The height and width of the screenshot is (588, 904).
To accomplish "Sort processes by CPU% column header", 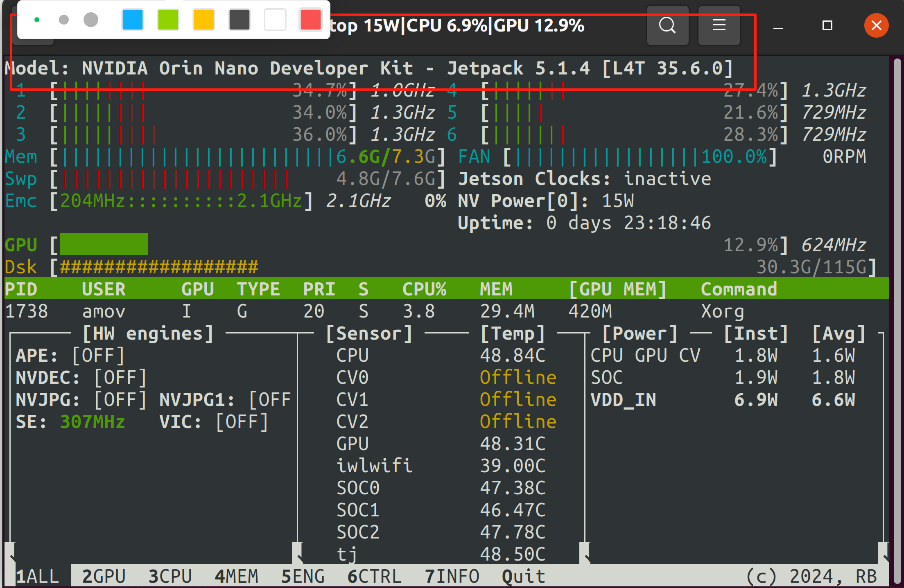I will coord(424,289).
